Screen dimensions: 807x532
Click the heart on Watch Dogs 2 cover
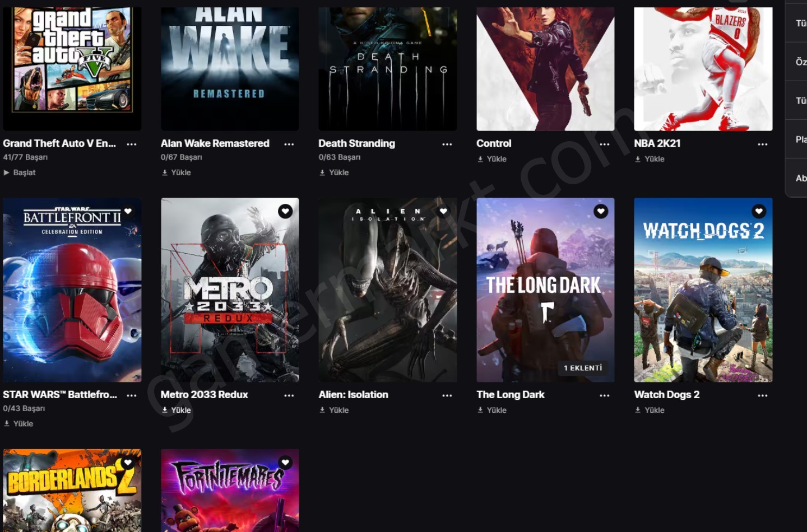click(x=759, y=211)
